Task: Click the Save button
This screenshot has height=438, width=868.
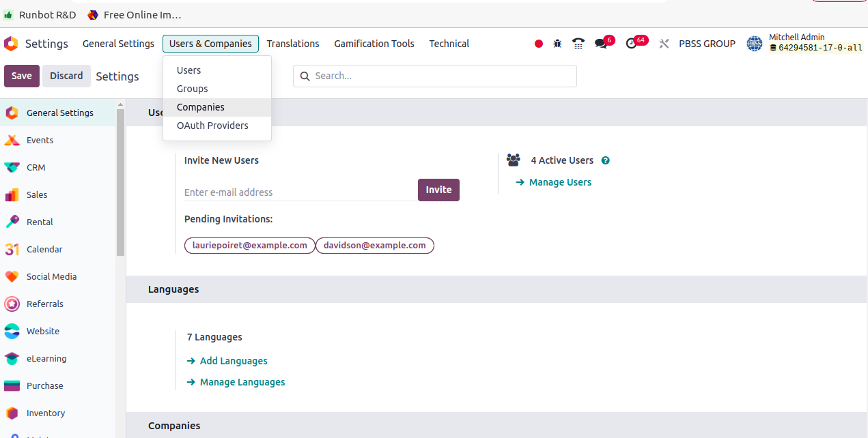Action: click(22, 76)
